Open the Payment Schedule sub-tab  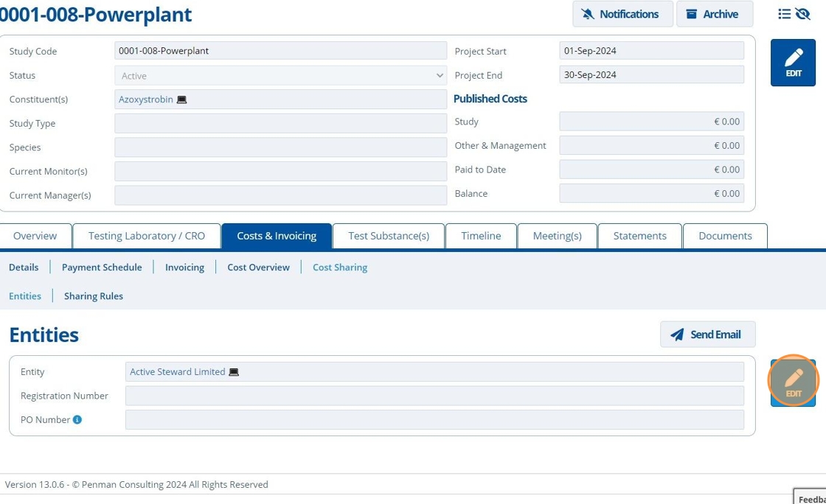point(102,267)
